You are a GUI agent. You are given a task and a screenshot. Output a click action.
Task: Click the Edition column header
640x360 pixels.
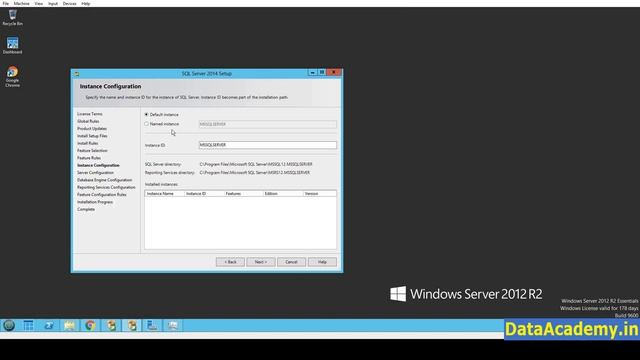[283, 193]
